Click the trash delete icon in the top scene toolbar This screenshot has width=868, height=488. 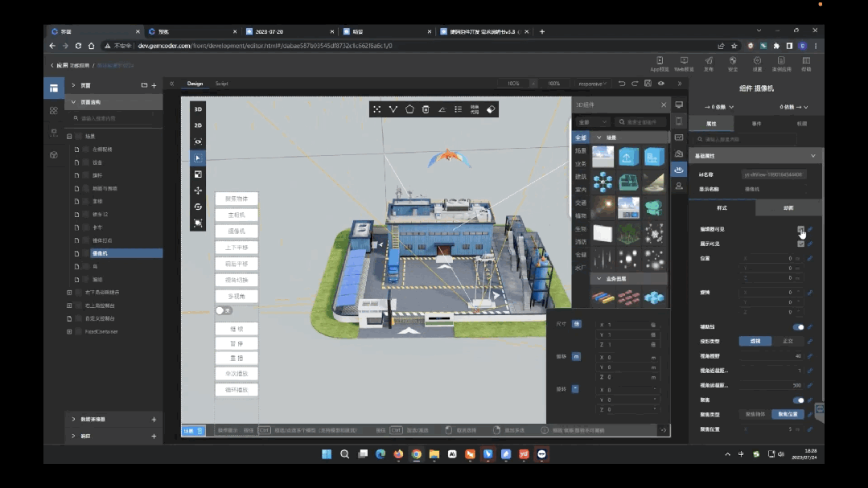pos(426,109)
